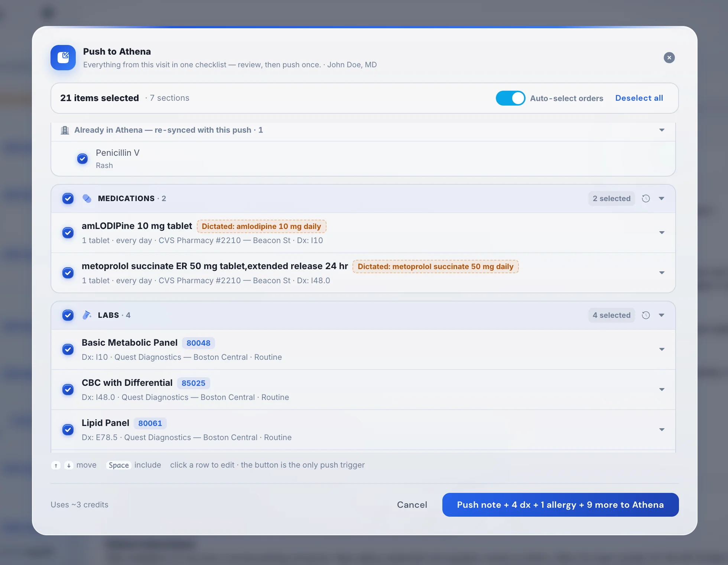Expand amLODIPine row details
Image resolution: width=728 pixels, height=565 pixels.
(x=662, y=233)
